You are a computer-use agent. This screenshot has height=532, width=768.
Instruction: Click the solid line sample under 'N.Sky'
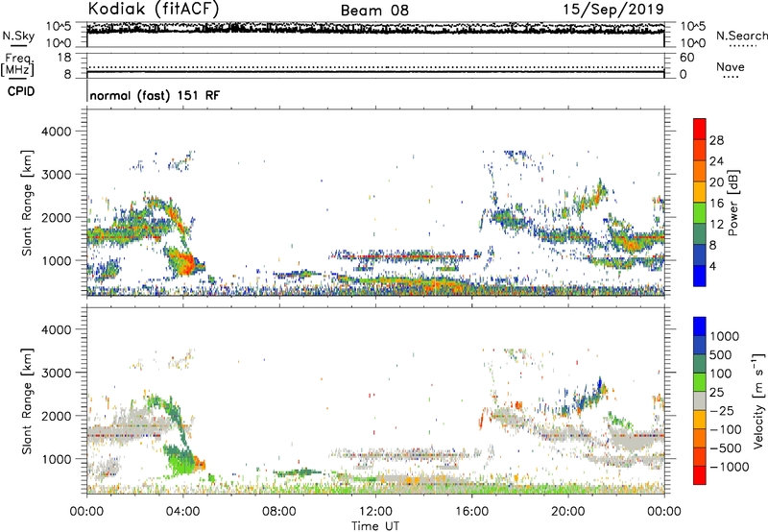pyautogui.click(x=18, y=45)
